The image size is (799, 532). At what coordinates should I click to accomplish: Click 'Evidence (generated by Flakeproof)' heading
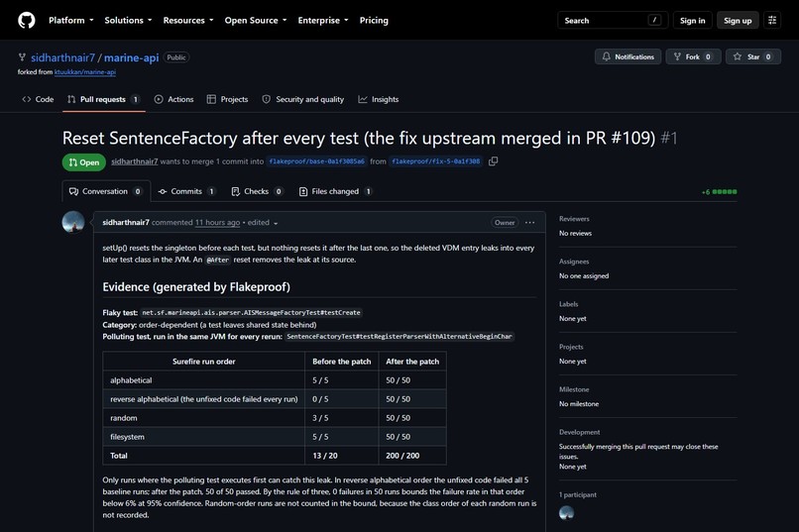tap(196, 287)
